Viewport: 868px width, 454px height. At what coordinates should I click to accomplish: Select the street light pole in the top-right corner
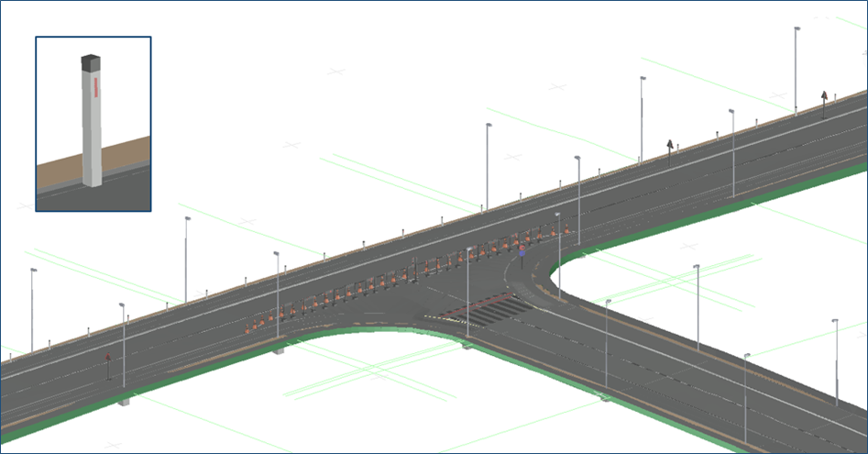tap(796, 69)
